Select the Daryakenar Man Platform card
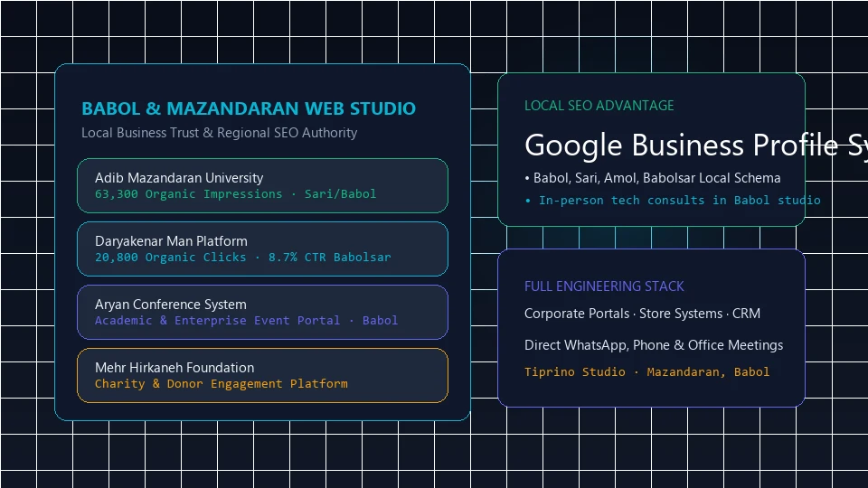This screenshot has height=488, width=868. (262, 249)
